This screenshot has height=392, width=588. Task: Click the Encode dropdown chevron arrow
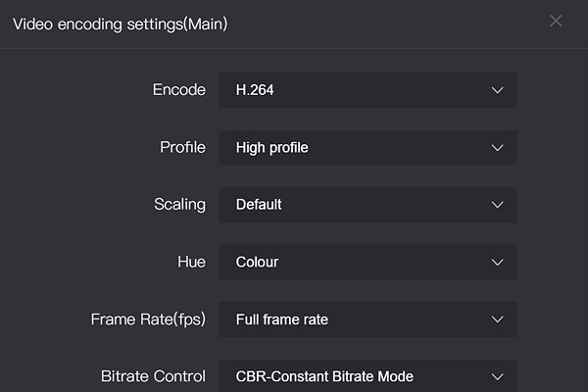[497, 90]
